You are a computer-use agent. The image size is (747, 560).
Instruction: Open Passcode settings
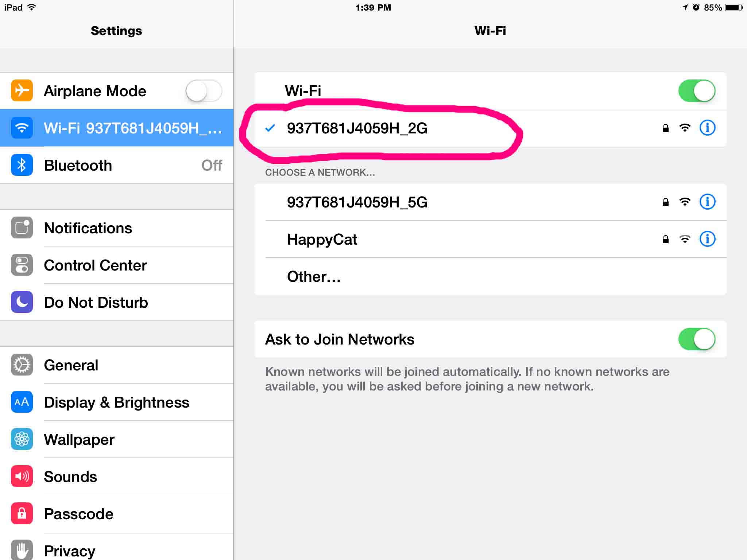(x=78, y=514)
